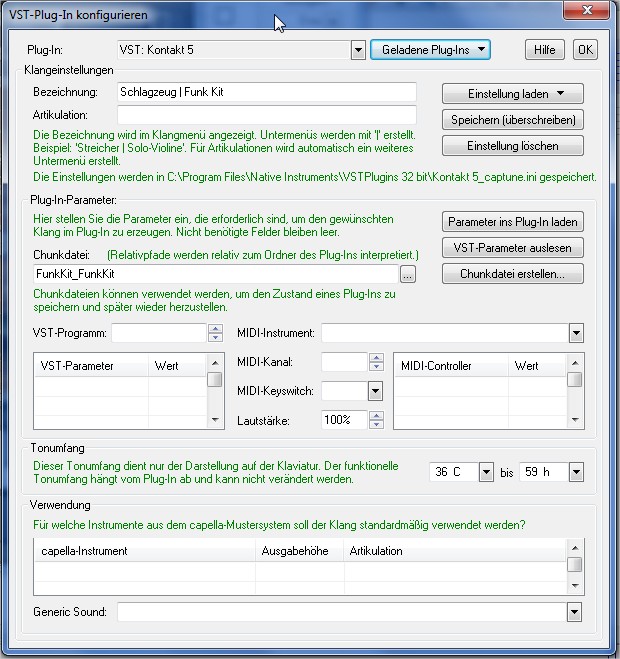Increase MIDI-Kanal with the up spinner arrow
The height and width of the screenshot is (659, 620).
[x=375, y=357]
